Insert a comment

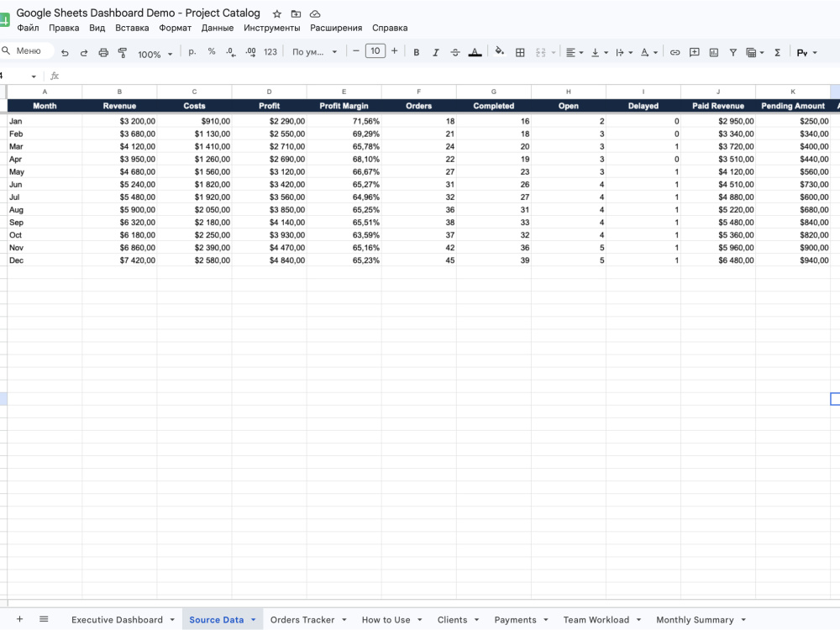click(695, 52)
